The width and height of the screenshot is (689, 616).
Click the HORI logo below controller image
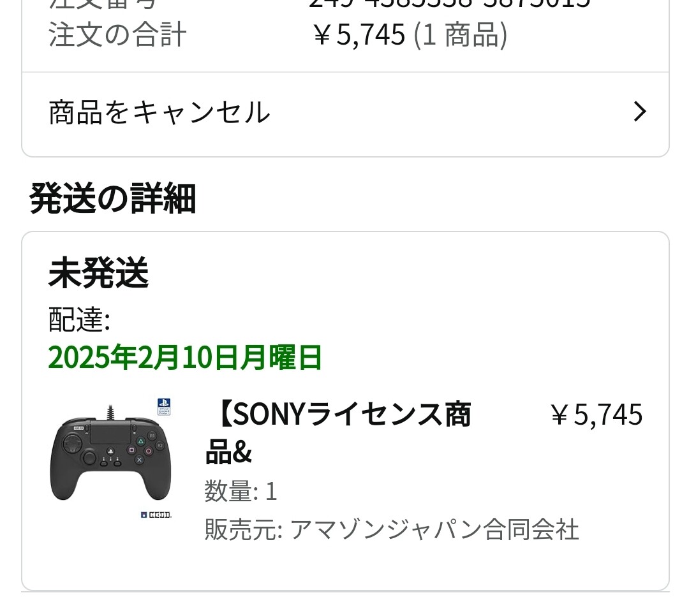tap(156, 514)
